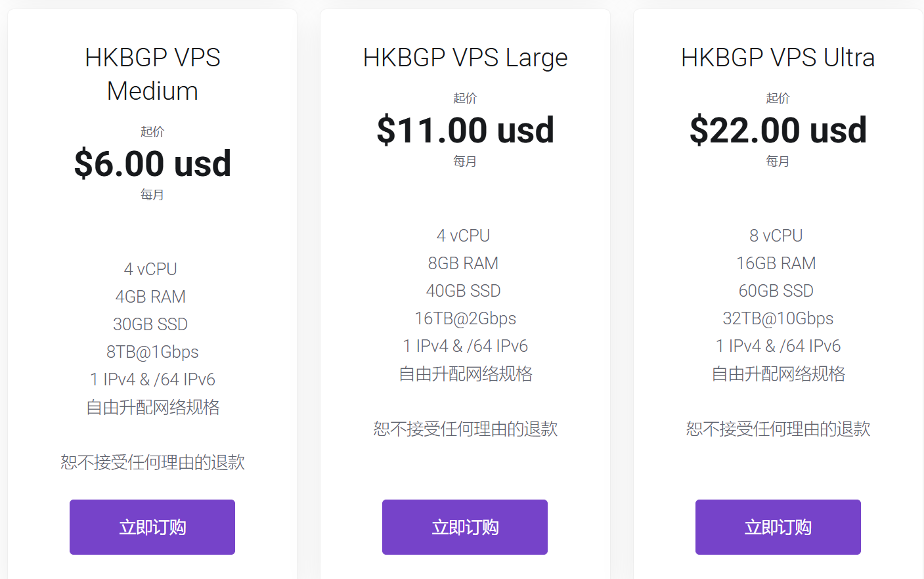
Task: Click the 8TB@1Gbps bandwidth text
Action: 152,352
